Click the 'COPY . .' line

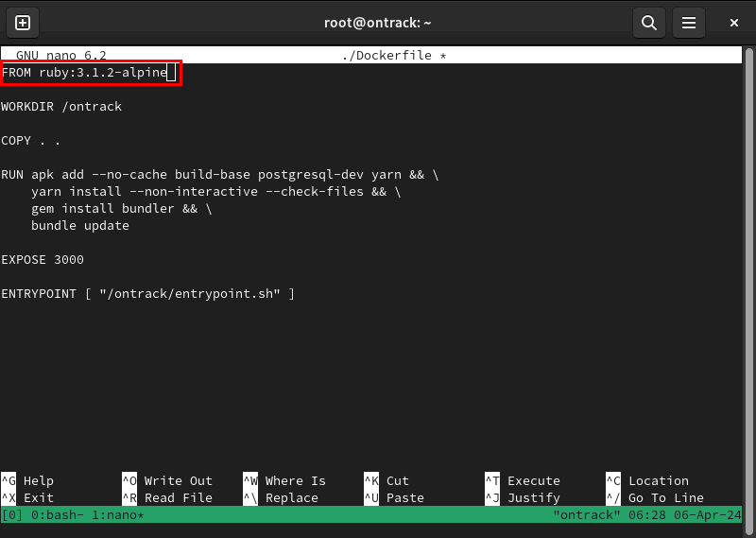pyautogui.click(x=31, y=141)
